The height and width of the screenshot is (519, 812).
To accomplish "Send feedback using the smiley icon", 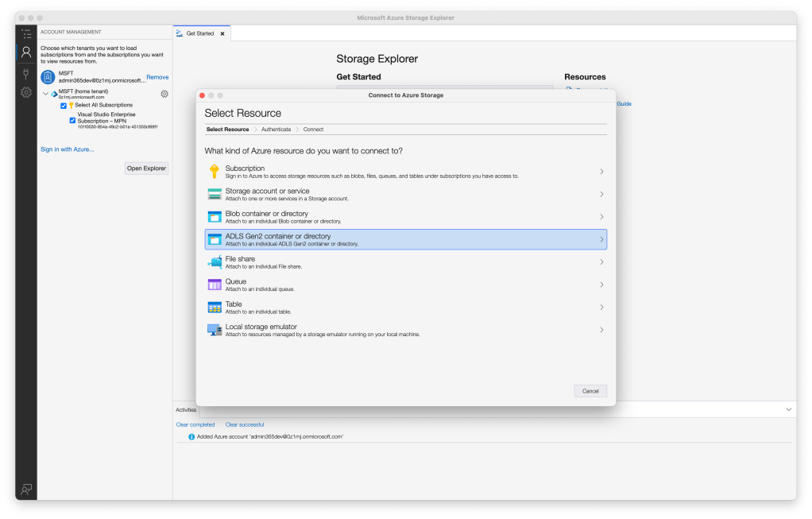I will click(25, 490).
